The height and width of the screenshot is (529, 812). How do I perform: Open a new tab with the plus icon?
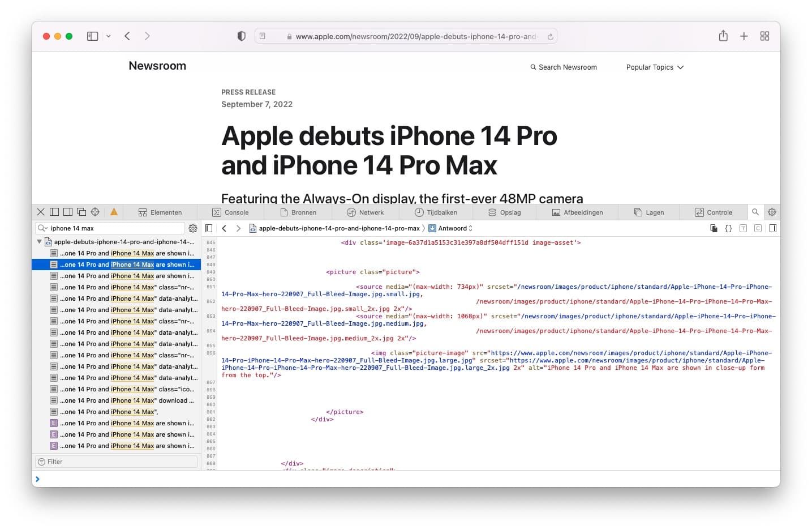tap(744, 36)
